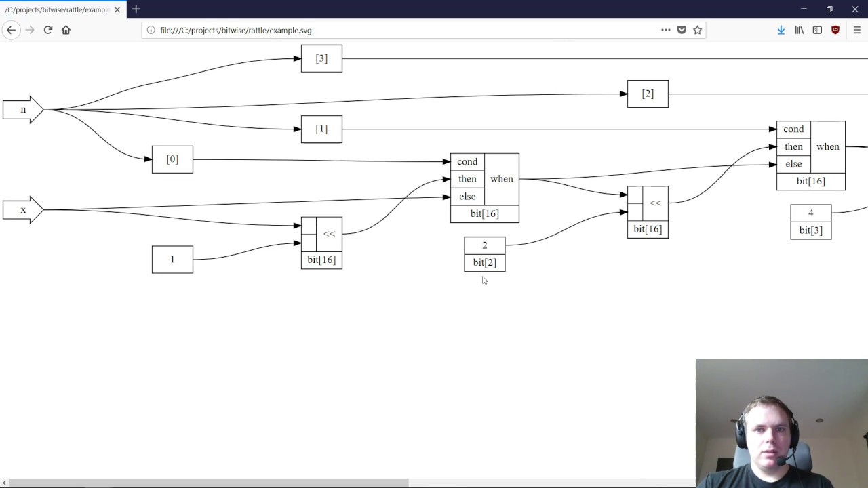
Task: Click the '[3]' node box
Action: [321, 58]
